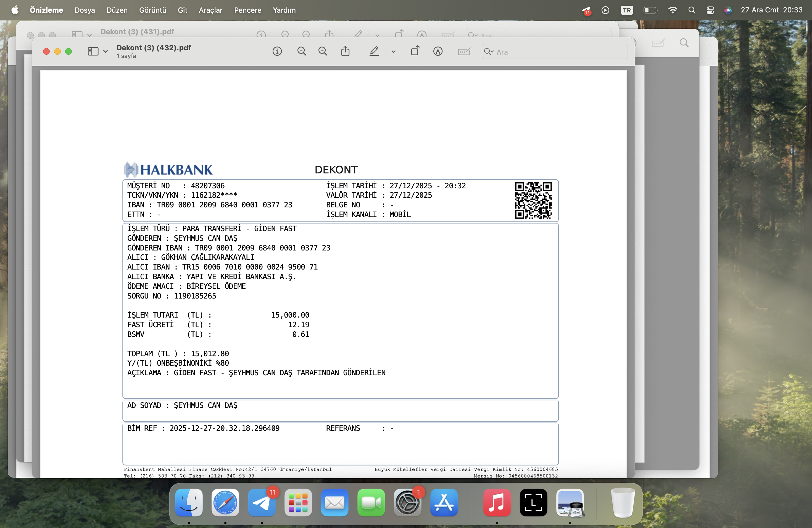
Task: Open the search options magnifier dropdown
Action: pyautogui.click(x=489, y=52)
